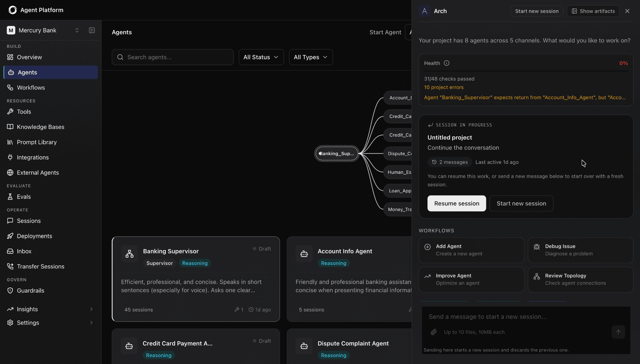Start the Debug Issue workflow
Viewport: 640px width, 364px height.
(581, 250)
